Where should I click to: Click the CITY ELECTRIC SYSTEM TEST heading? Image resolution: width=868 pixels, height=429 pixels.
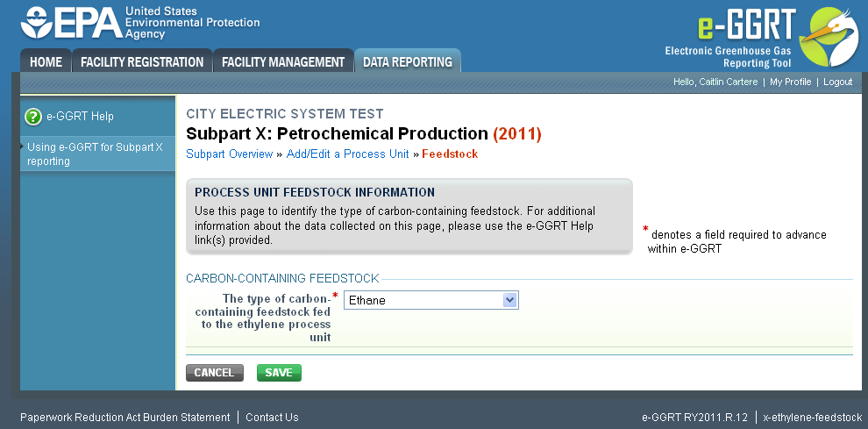point(285,114)
